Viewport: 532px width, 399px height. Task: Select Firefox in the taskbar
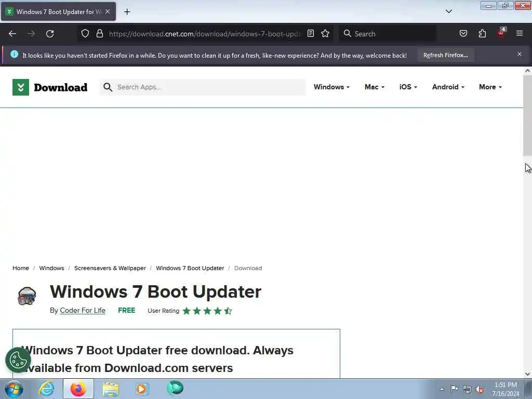pos(78,389)
